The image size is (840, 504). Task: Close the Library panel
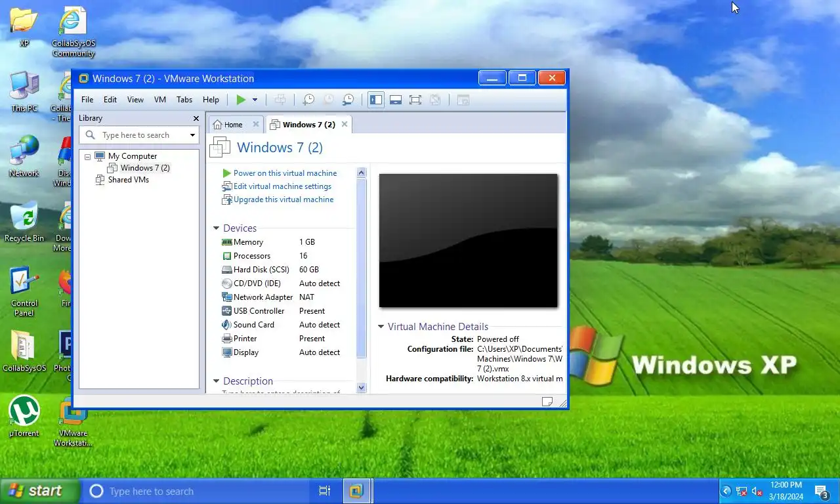pyautogui.click(x=196, y=118)
